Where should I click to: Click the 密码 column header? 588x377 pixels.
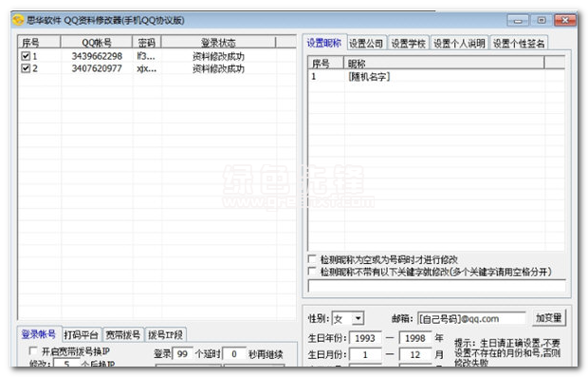tap(147, 43)
